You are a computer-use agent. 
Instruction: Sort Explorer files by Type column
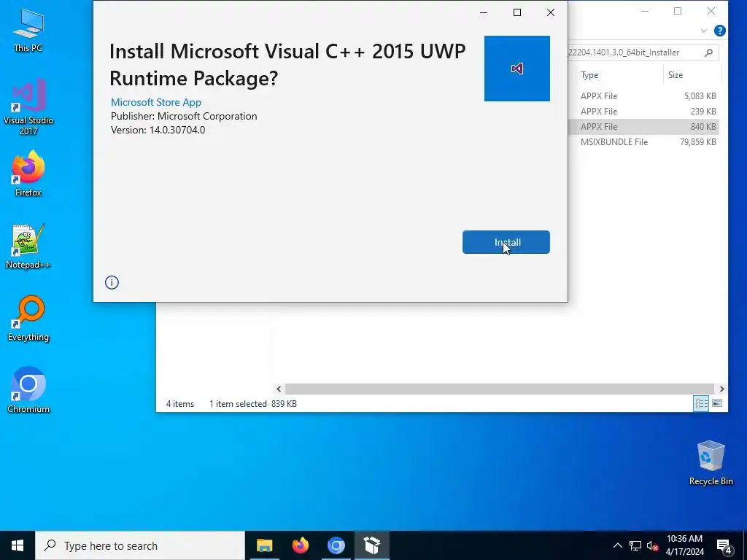pyautogui.click(x=619, y=75)
